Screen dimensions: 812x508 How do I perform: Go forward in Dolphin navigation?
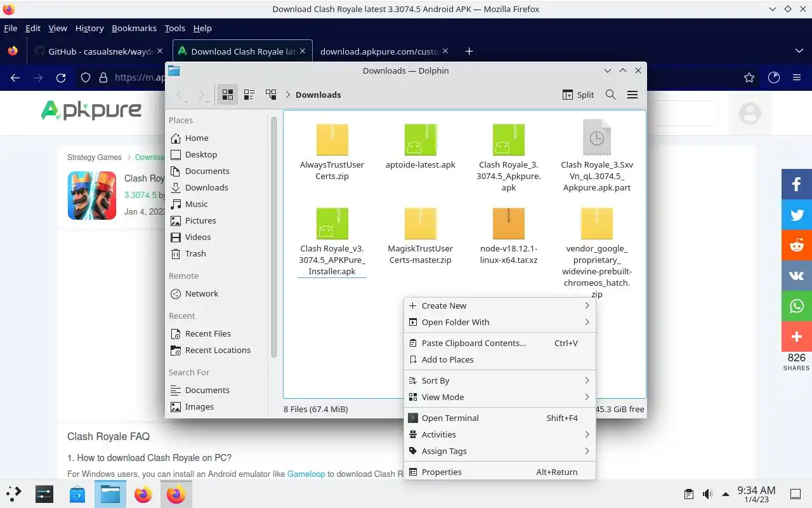click(202, 95)
